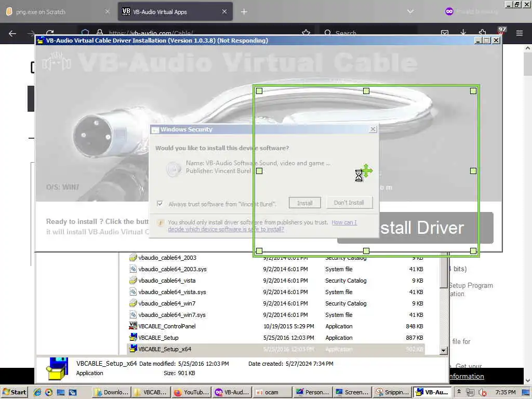The width and height of the screenshot is (532, 399).
Task: Open the Firefox downloads arrow icon
Action: coord(463,32)
